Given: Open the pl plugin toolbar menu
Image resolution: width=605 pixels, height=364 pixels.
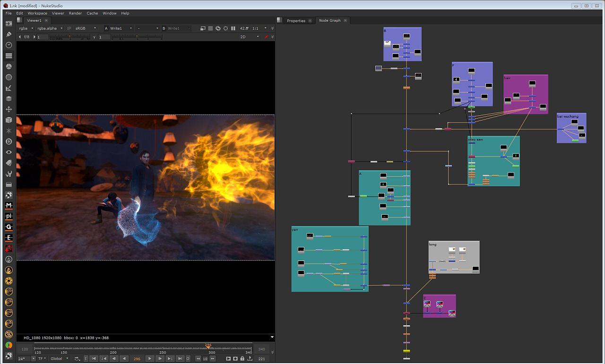Looking at the screenshot, I should (9, 216).
